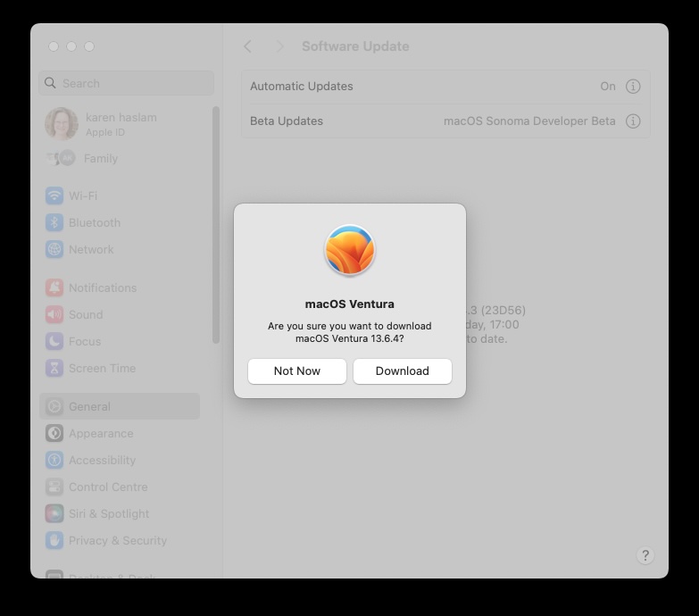This screenshot has height=616, width=699.
Task: Select Network label in sidebar
Action: pos(91,249)
